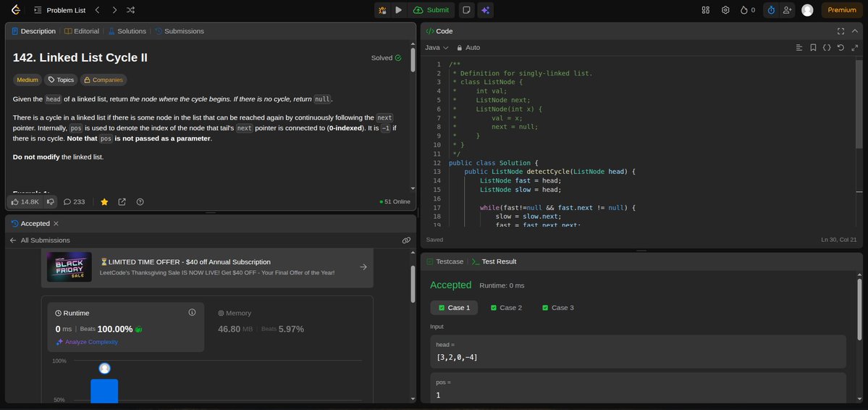Viewport: 868px width, 410px height.
Task: Go to previous problem arrow
Action: (98, 10)
